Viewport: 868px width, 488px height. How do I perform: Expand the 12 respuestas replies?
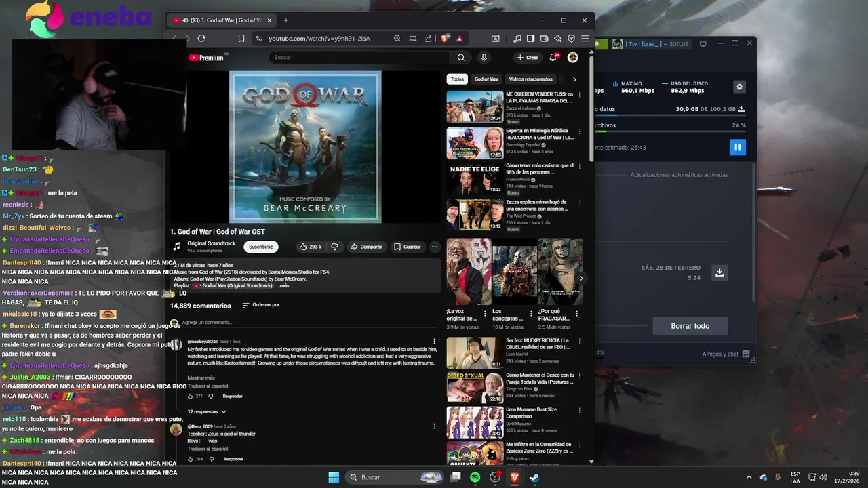[x=207, y=412]
